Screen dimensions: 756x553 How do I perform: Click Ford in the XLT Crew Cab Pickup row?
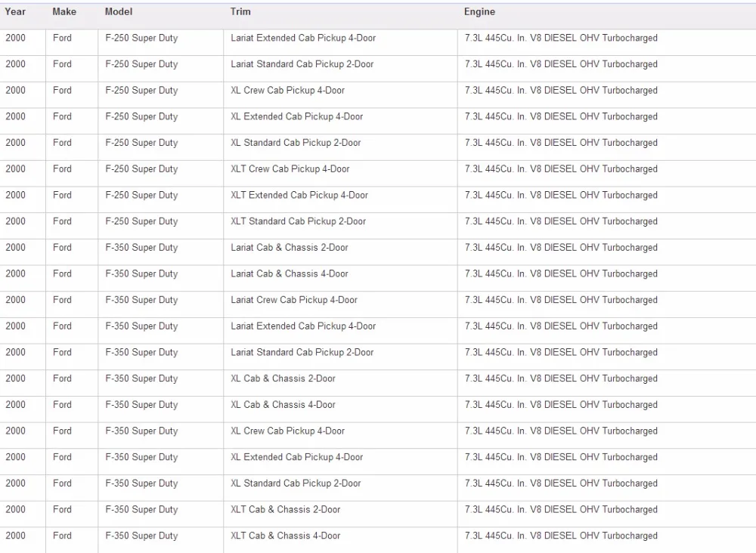62,169
